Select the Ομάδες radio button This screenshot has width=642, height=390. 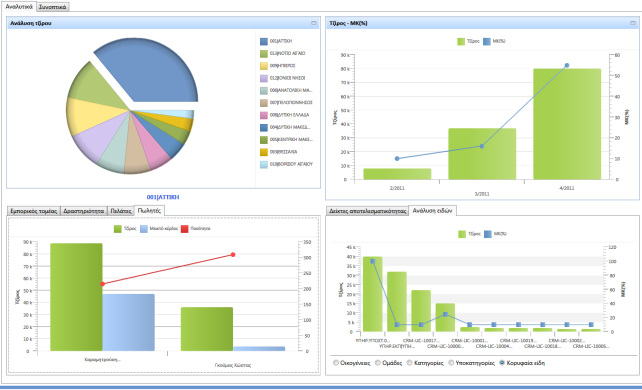(378, 363)
